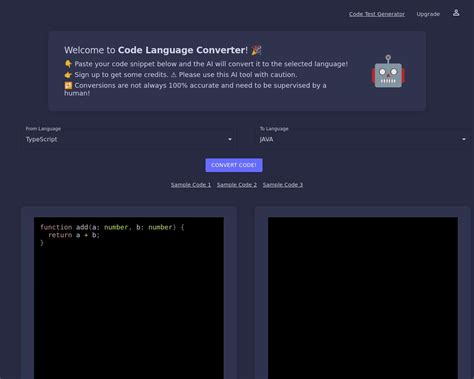The width and height of the screenshot is (474, 379).
Task: Click the To Language dropdown arrow
Action: 464,139
